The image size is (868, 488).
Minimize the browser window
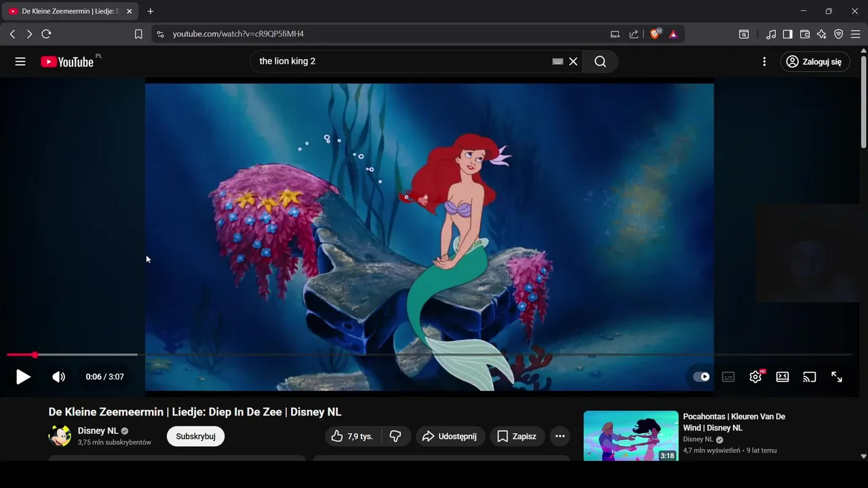(804, 12)
